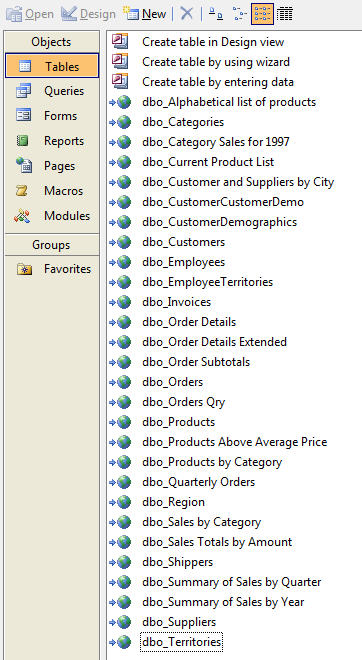Switch to Large Icons view
Viewport: 362px width, 660px height.
[216, 14]
